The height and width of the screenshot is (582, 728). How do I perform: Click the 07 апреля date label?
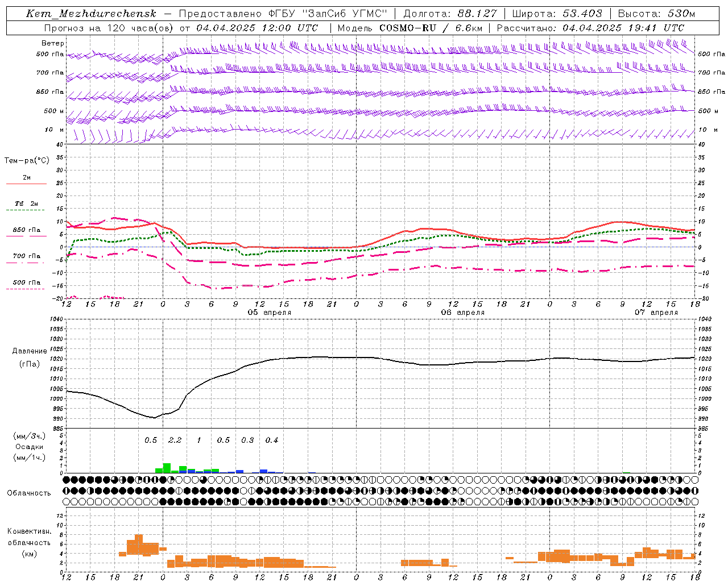[656, 313]
